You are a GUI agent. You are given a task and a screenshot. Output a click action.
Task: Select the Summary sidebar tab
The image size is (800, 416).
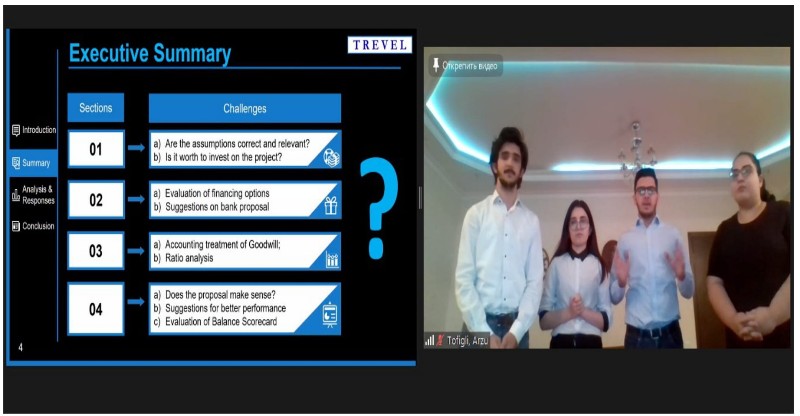coord(33,163)
